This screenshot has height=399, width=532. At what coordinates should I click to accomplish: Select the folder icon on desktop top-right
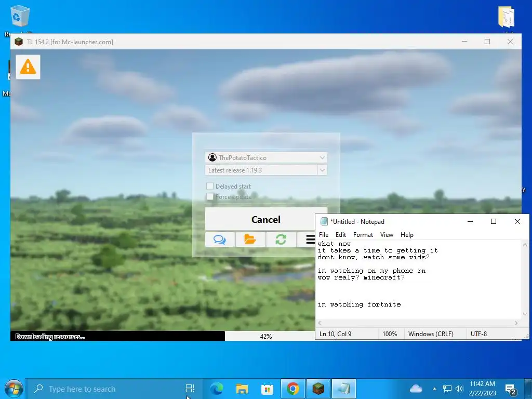click(x=507, y=17)
